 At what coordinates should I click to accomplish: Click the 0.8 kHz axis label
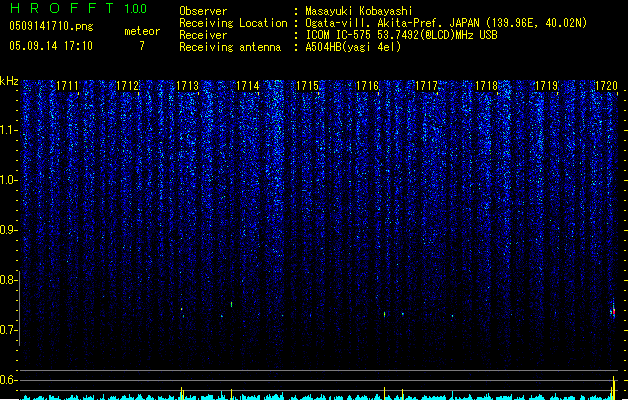click(x=8, y=280)
